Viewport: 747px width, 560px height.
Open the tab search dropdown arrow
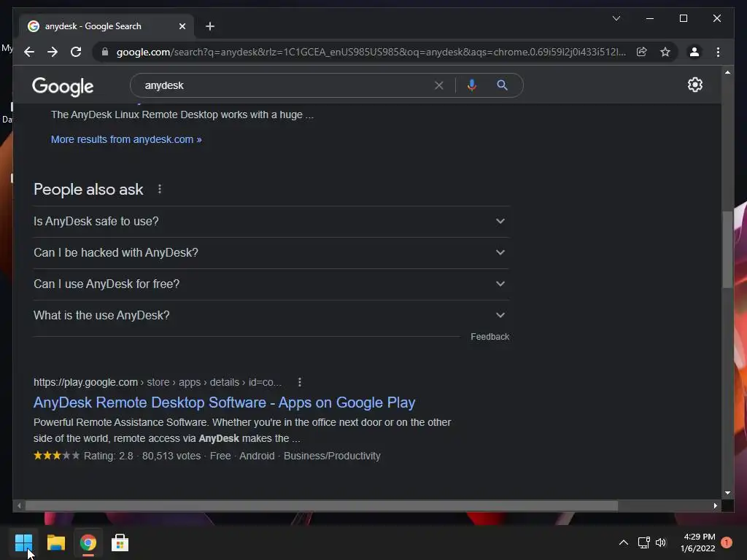coord(616,18)
